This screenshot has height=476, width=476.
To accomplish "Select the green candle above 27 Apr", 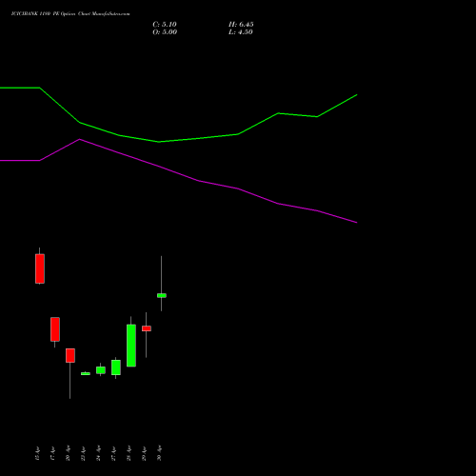I will pos(116,367).
